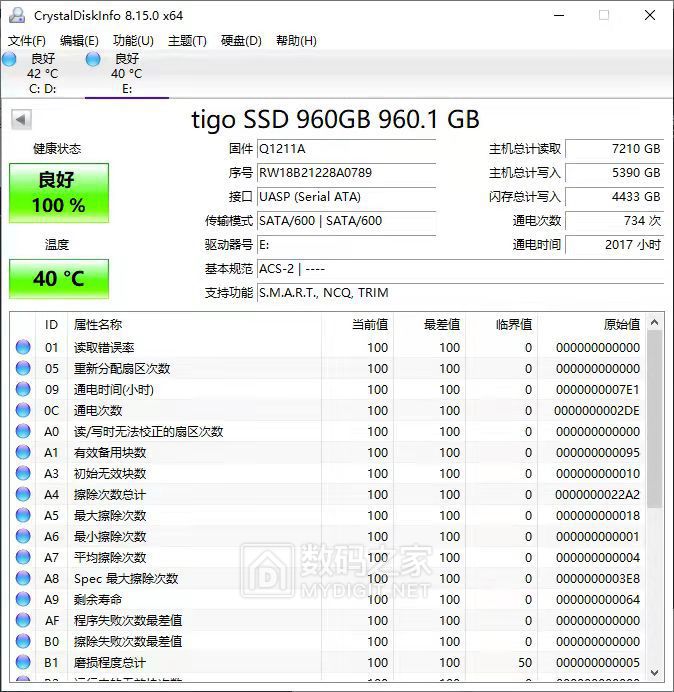Click the 原始值 column header

point(621,324)
